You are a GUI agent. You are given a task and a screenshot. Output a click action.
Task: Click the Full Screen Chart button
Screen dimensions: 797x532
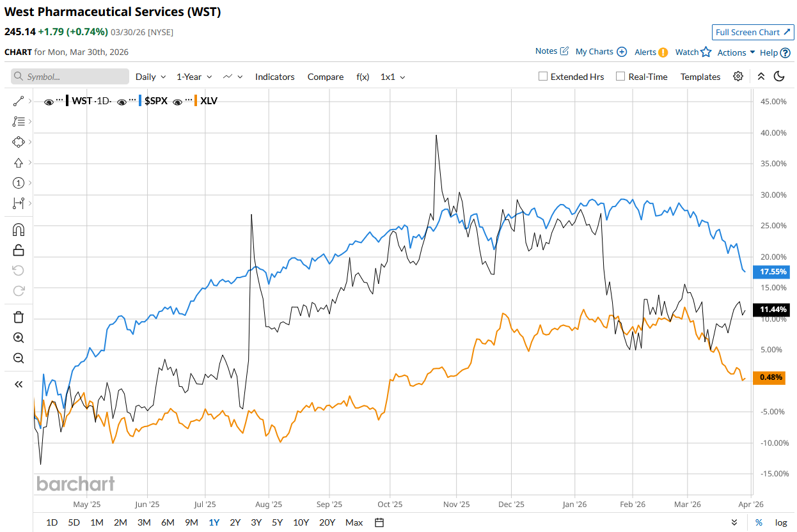pos(753,32)
